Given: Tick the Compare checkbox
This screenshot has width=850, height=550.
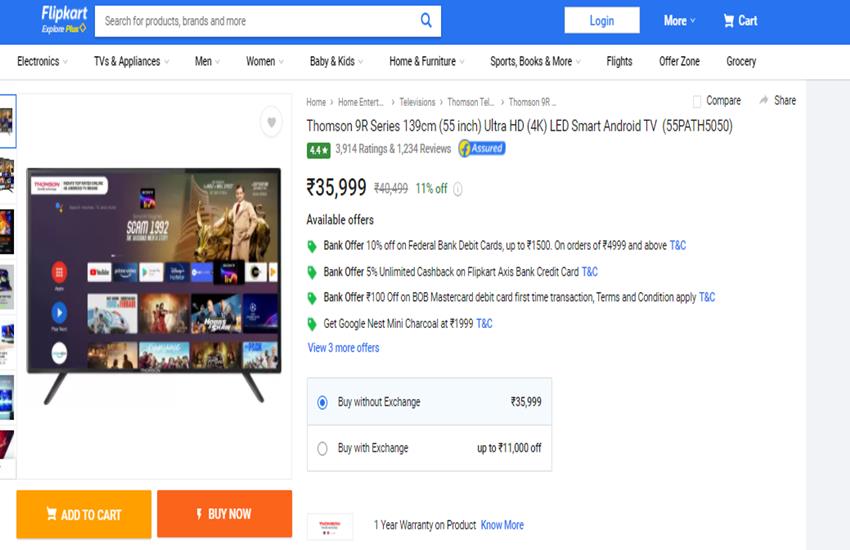Looking at the screenshot, I should click(x=697, y=101).
